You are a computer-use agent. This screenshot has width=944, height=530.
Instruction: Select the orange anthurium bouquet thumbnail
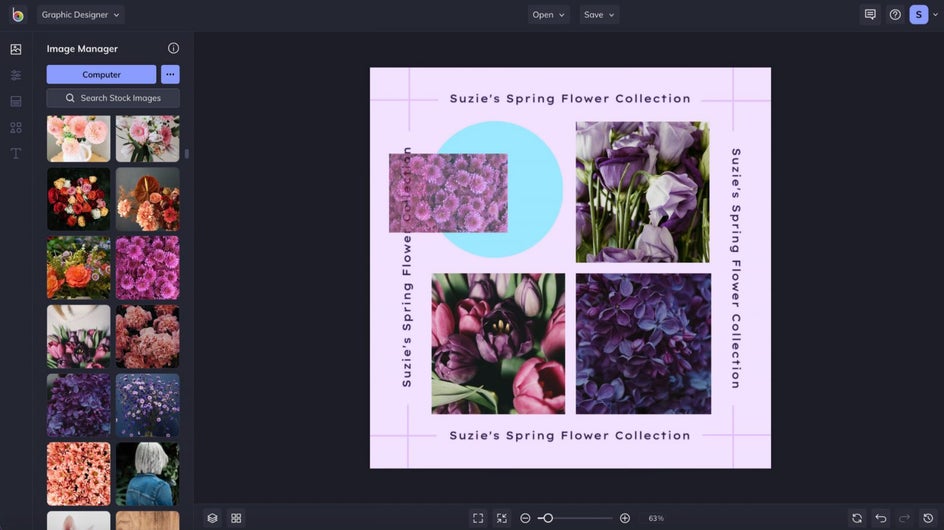pos(148,199)
